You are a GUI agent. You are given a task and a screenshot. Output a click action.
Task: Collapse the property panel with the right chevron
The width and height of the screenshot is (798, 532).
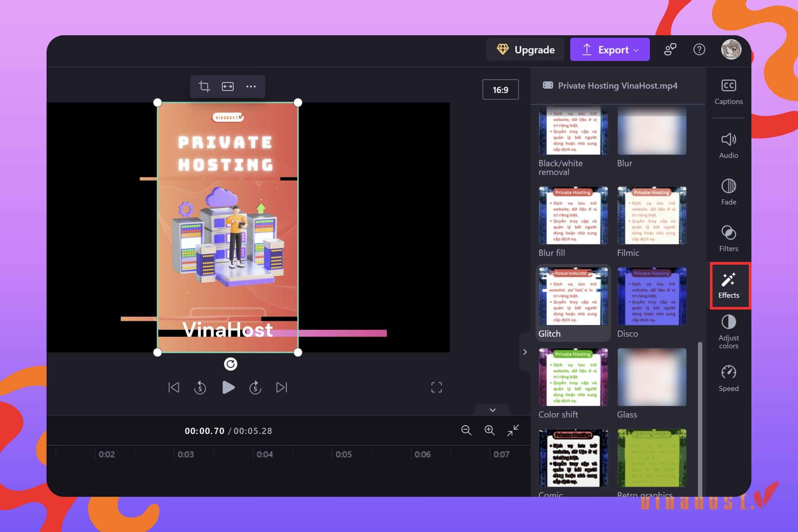click(x=525, y=352)
